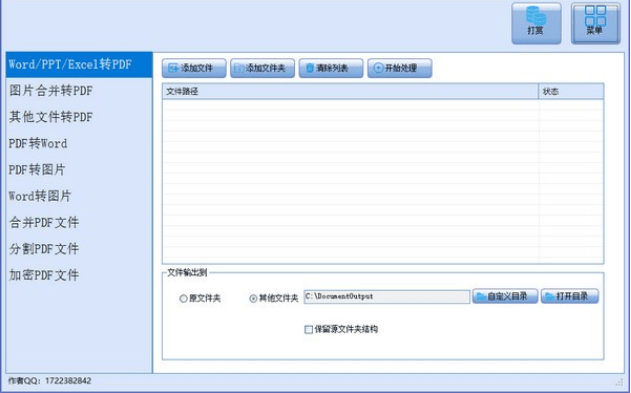Go to 分割PDF文件
The height and width of the screenshot is (393, 631).
point(79,249)
